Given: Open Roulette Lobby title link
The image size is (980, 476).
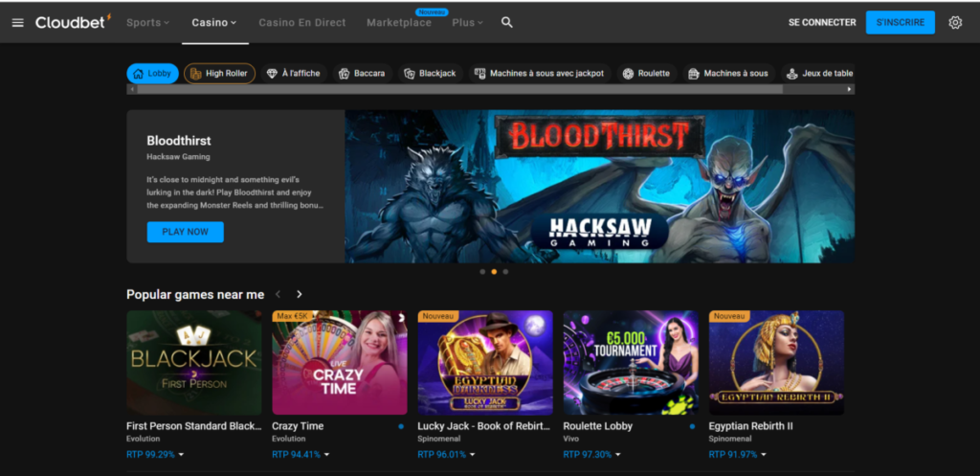Looking at the screenshot, I should [x=597, y=426].
